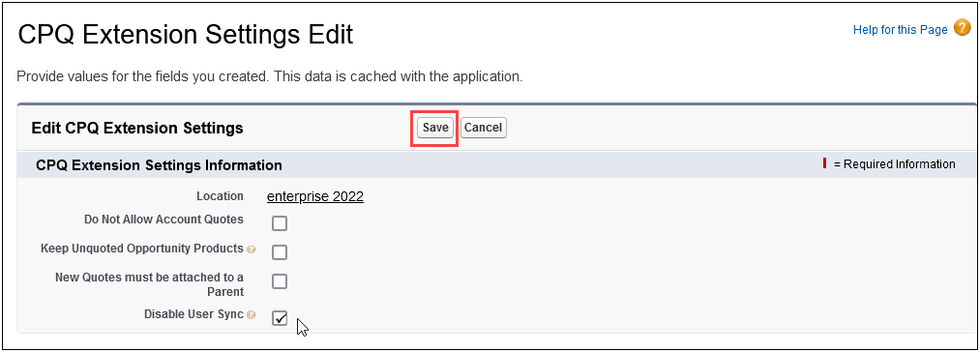Open the Help for this Page link
The image size is (980, 352).
[900, 29]
